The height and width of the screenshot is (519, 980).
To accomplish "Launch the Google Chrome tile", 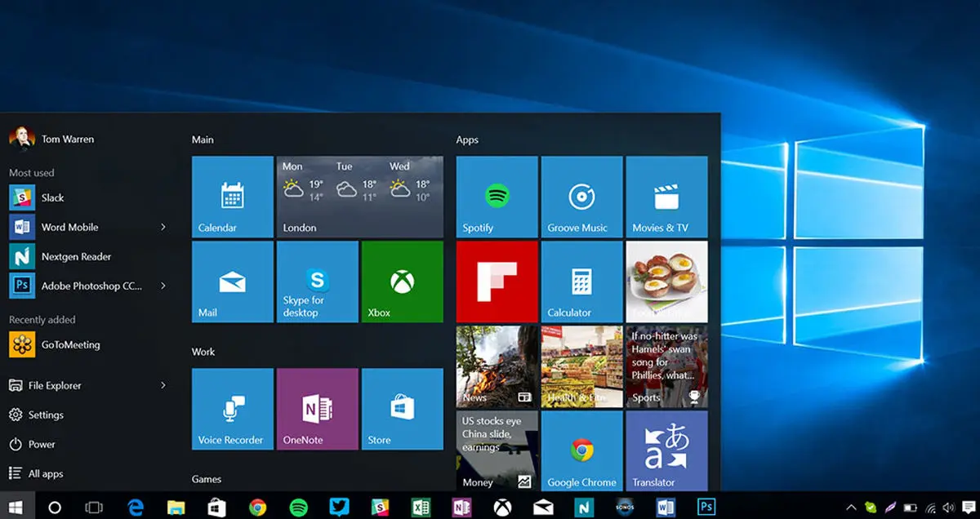I will pyautogui.click(x=581, y=451).
